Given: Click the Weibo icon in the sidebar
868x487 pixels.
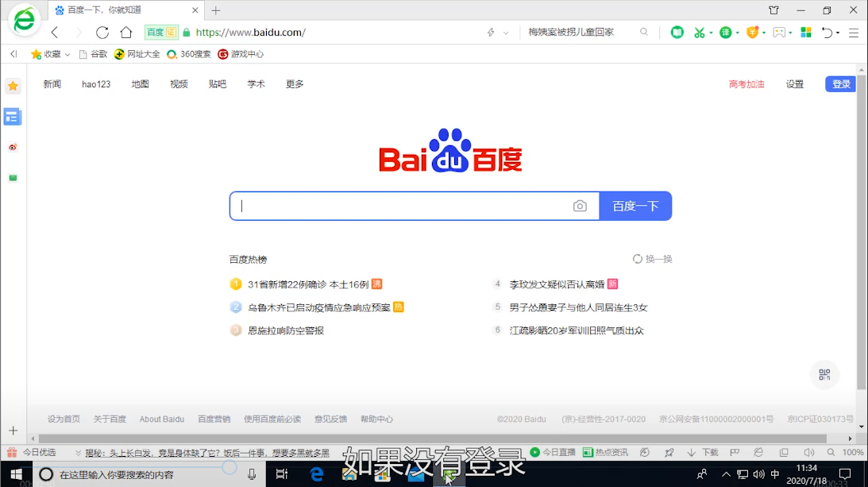Looking at the screenshot, I should (13, 148).
